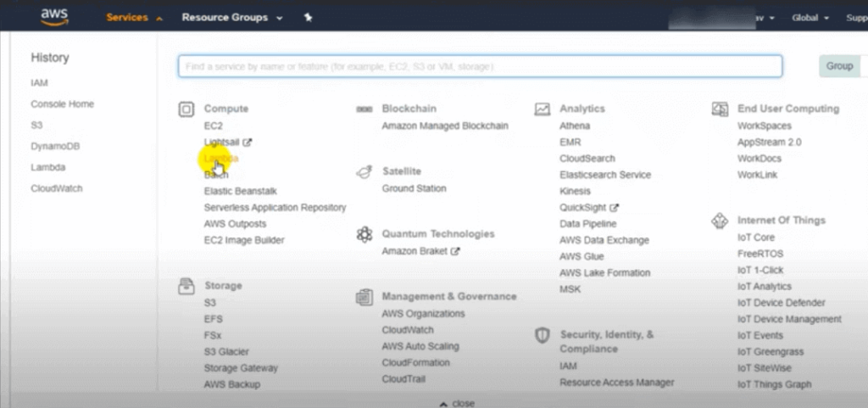The height and width of the screenshot is (408, 868).
Task: Open CloudSearch service
Action: tap(587, 159)
